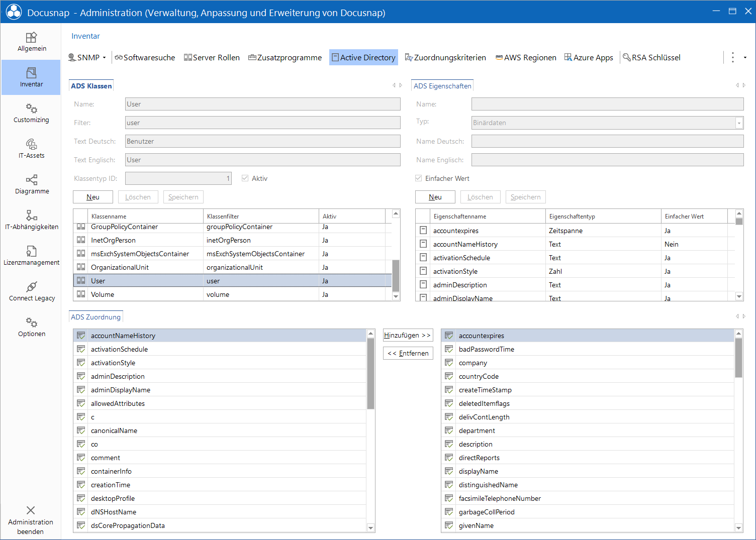Image resolution: width=756 pixels, height=540 pixels.
Task: Toggle the Aktiv checkbox
Action: click(x=245, y=178)
